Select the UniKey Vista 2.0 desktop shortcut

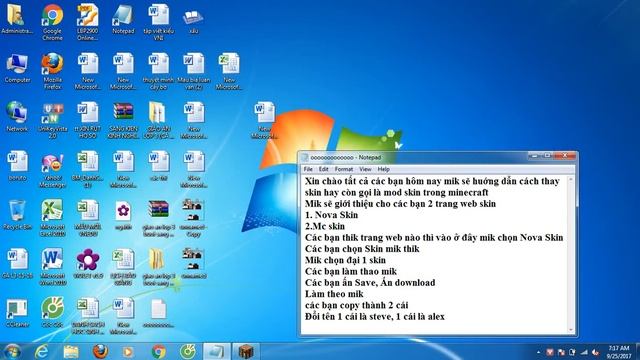tap(52, 120)
